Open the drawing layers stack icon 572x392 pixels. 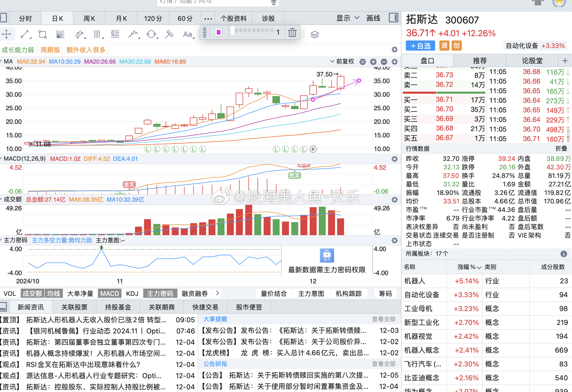tap(314, 34)
